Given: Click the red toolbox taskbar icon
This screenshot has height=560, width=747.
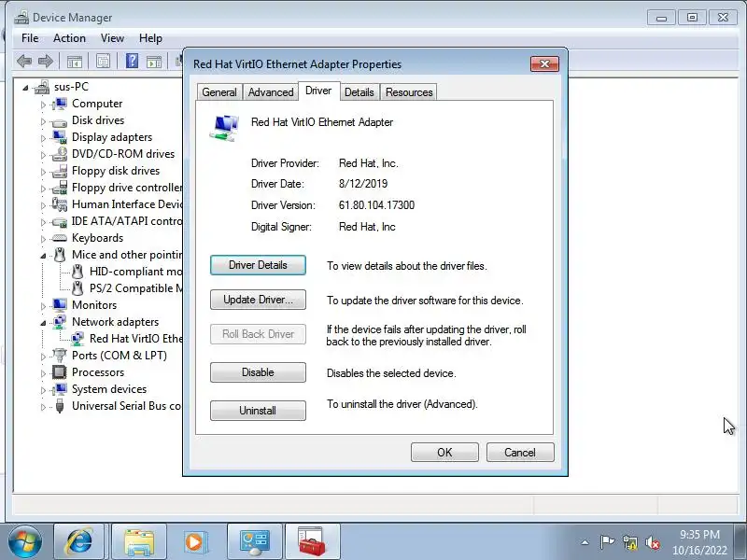Looking at the screenshot, I should point(312,541).
